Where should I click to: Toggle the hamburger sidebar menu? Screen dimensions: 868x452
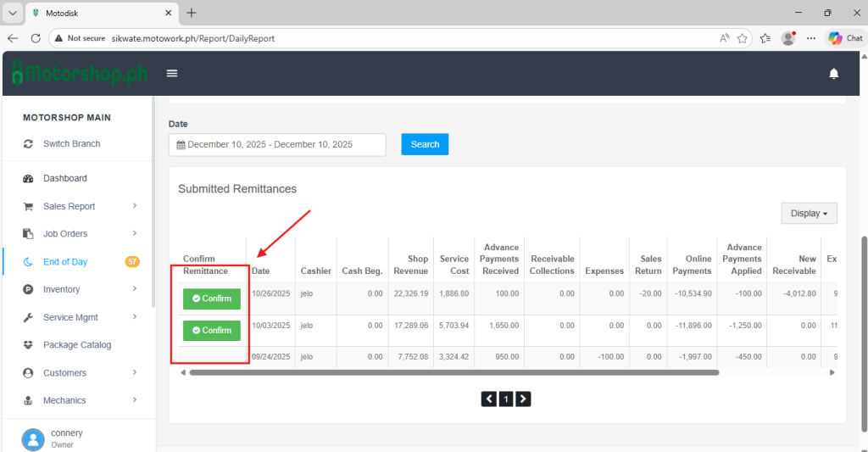pyautogui.click(x=172, y=74)
